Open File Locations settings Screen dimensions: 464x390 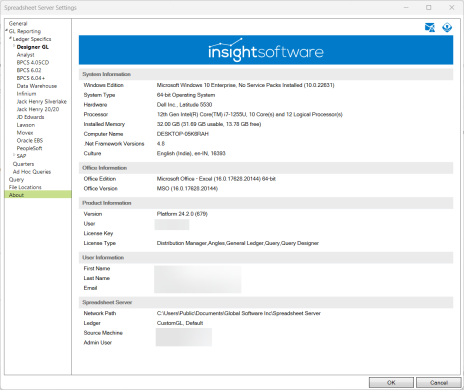click(25, 187)
